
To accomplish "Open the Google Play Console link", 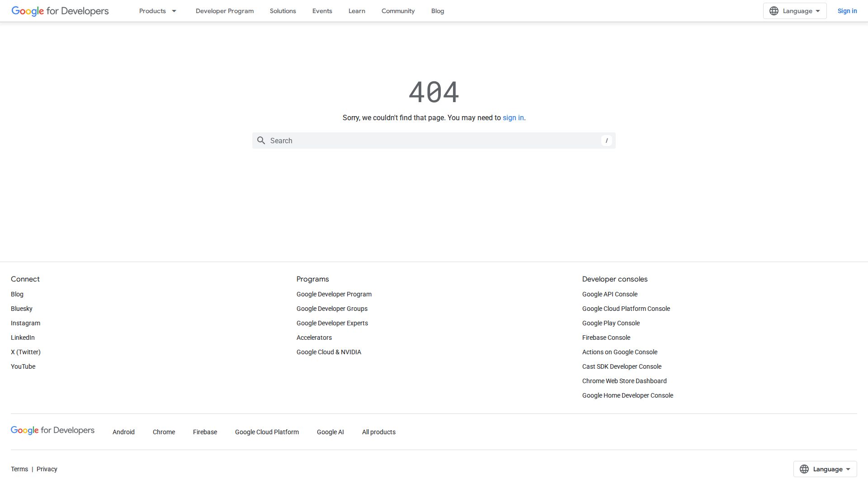I will tap(611, 323).
